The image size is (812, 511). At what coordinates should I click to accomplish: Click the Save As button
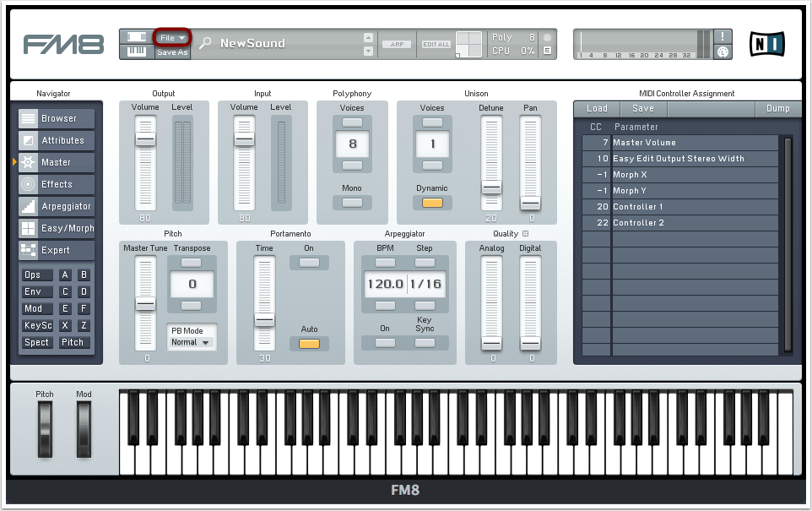pyautogui.click(x=172, y=52)
